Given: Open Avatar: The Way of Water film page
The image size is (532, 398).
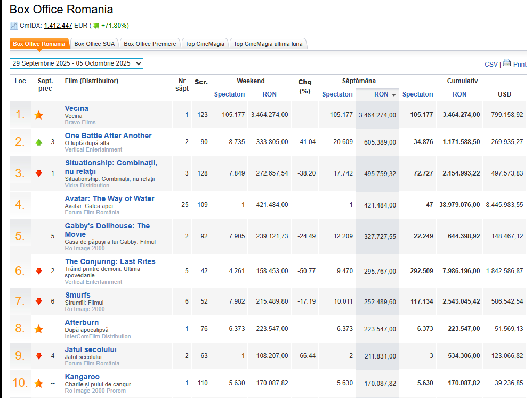Looking at the screenshot, I should point(109,198).
